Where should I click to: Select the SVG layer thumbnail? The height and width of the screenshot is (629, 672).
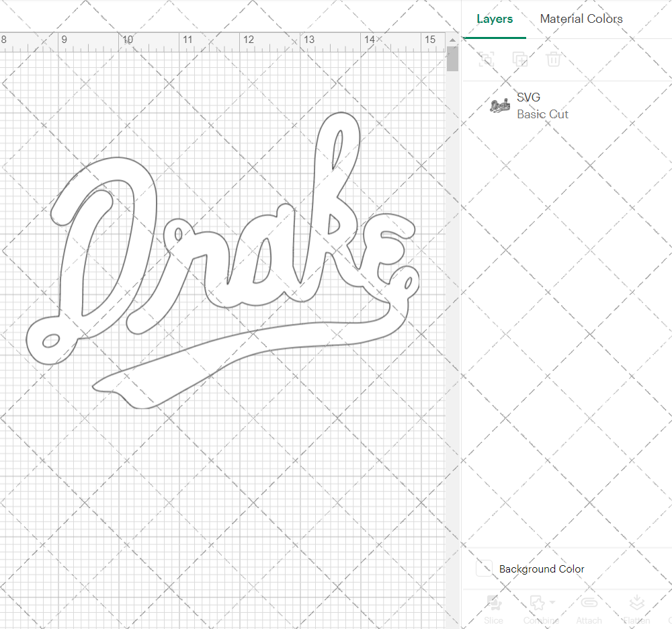point(500,106)
